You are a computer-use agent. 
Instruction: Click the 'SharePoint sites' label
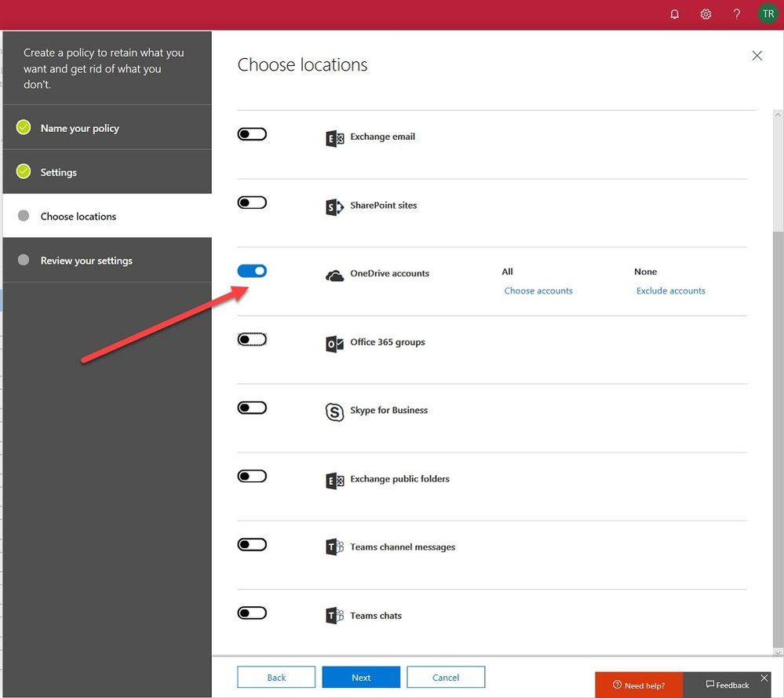pyautogui.click(x=384, y=205)
